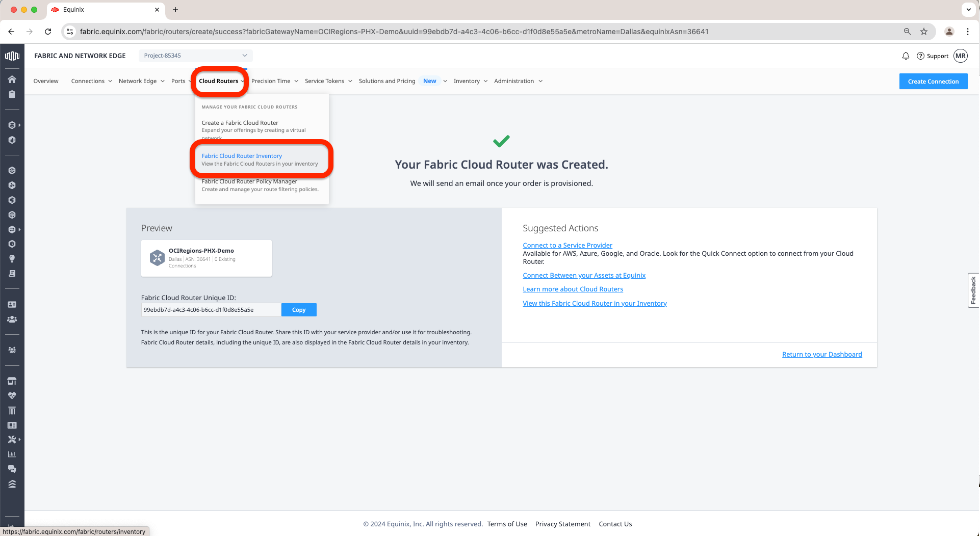980x536 pixels.
Task: Click the scroll document sidebar icon
Action: 12,274
